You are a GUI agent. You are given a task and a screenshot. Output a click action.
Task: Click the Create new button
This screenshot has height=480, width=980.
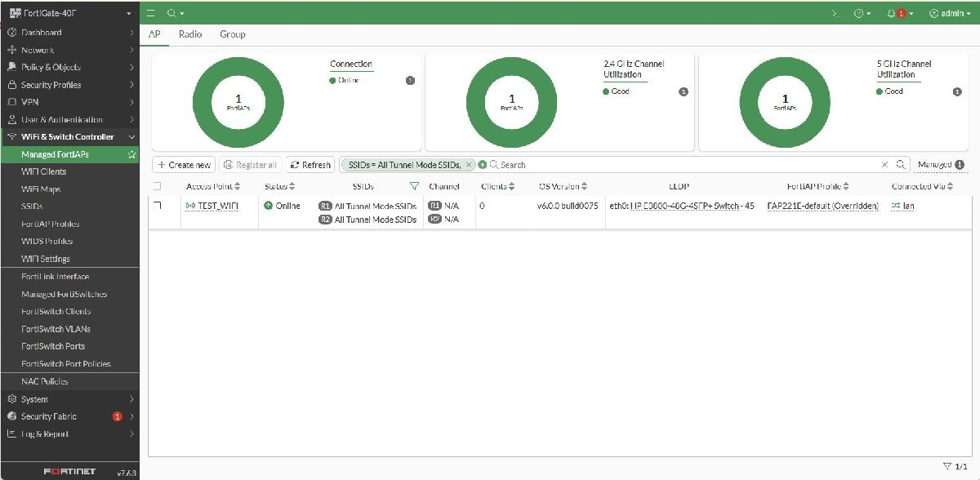click(185, 165)
